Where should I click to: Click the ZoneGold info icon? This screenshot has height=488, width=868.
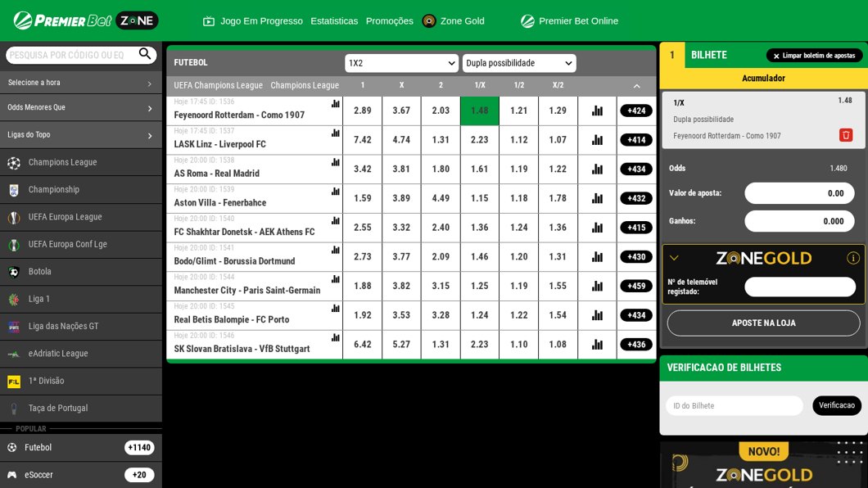click(x=852, y=258)
